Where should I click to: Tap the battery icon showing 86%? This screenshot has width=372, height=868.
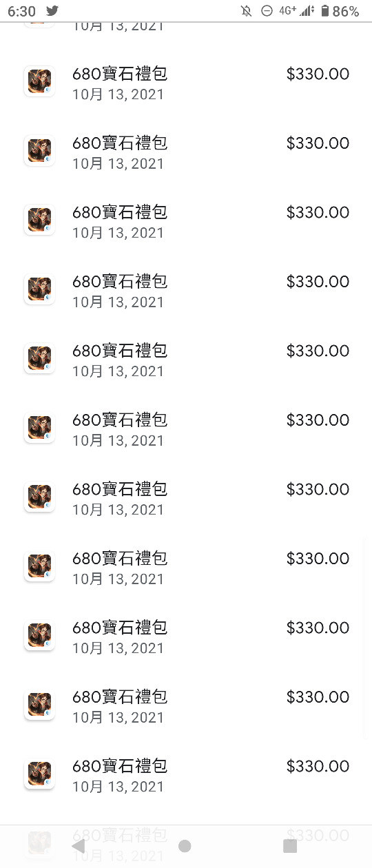click(x=325, y=11)
